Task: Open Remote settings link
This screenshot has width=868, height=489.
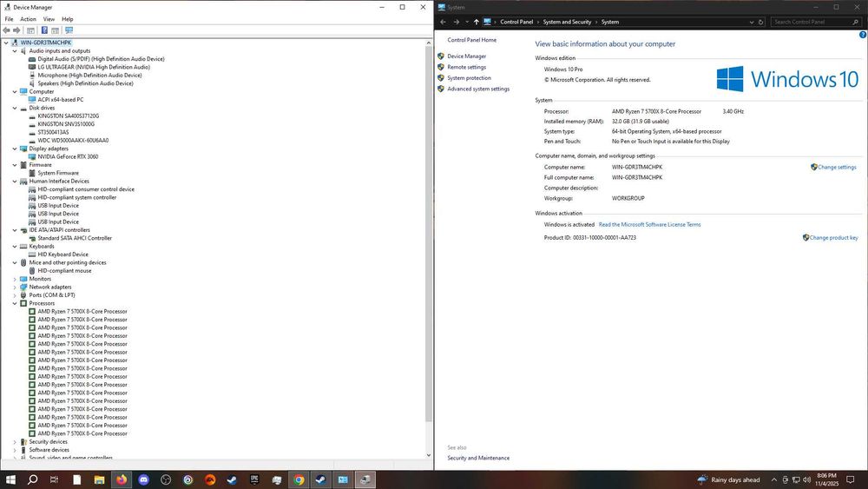Action: (467, 67)
